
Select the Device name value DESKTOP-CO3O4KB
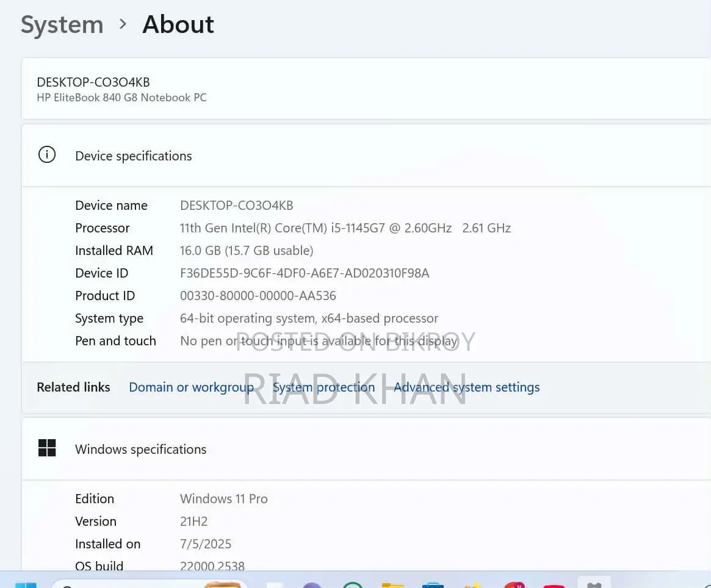(x=237, y=206)
